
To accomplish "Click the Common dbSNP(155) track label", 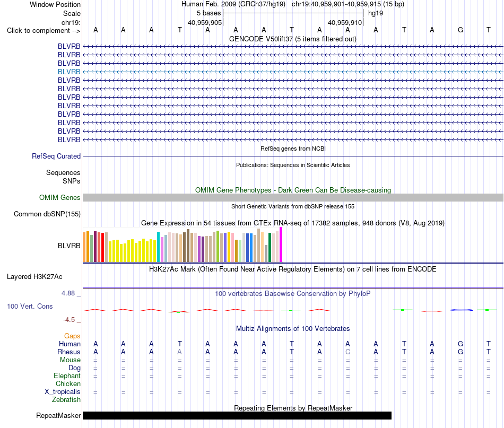I will coord(47,214).
